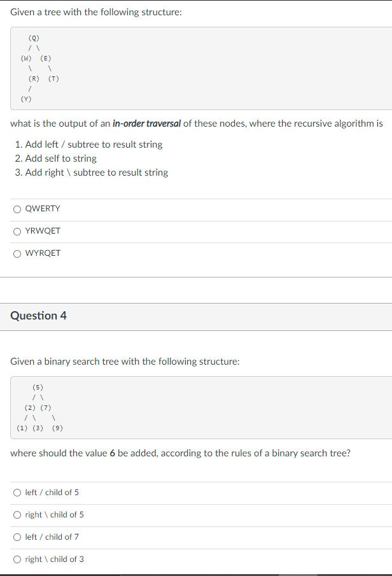Screen dimensions: 392x576
Task: Select the tree structure code block
Action: click(x=196, y=68)
